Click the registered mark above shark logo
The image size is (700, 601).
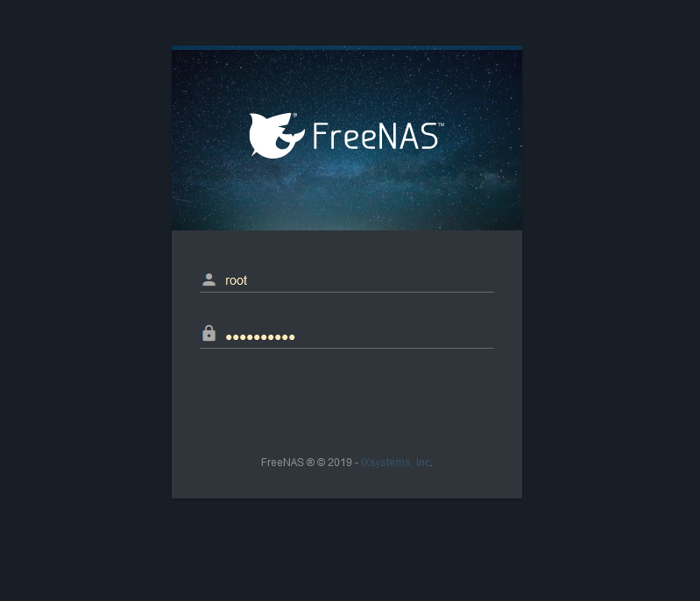pyautogui.click(x=294, y=115)
